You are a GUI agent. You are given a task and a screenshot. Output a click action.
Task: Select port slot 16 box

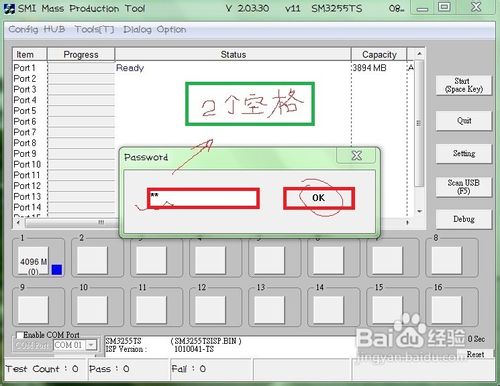(x=447, y=310)
